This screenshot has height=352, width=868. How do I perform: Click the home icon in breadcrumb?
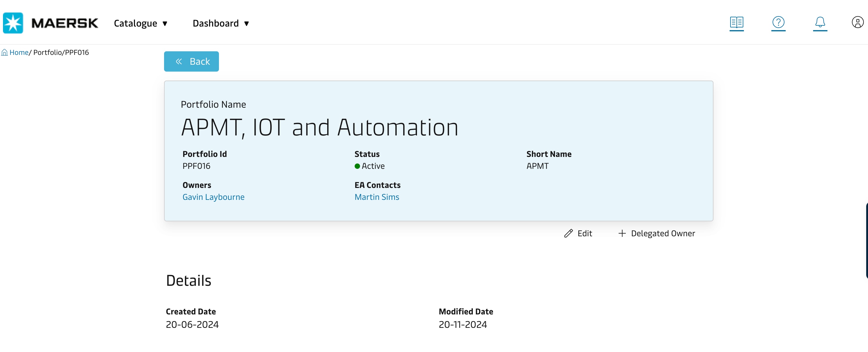[x=4, y=52]
